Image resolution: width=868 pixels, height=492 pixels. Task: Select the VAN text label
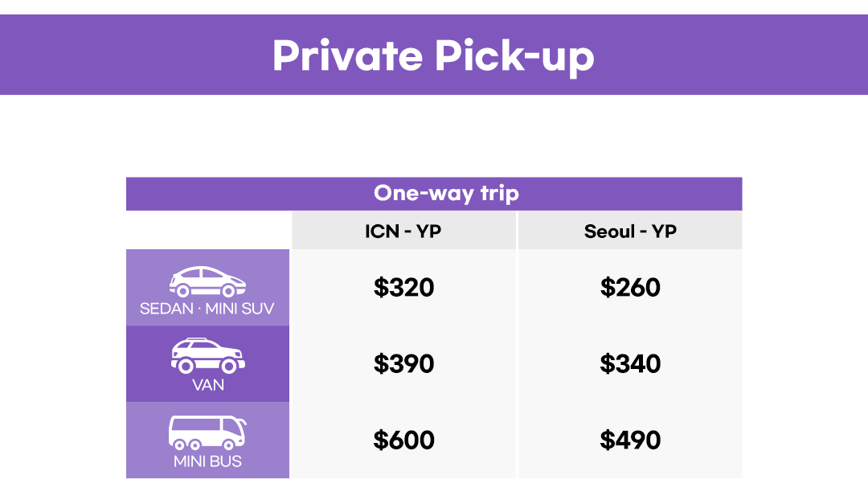coord(207,385)
